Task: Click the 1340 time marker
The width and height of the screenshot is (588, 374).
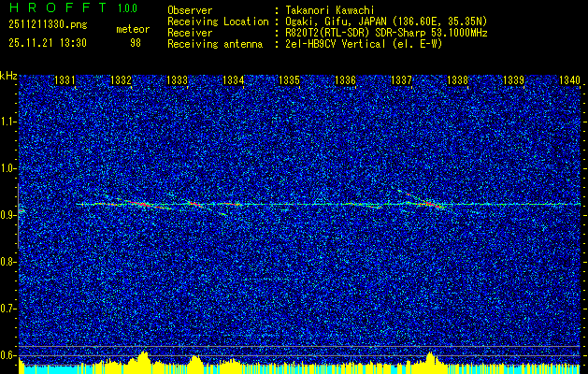Action: coord(569,80)
